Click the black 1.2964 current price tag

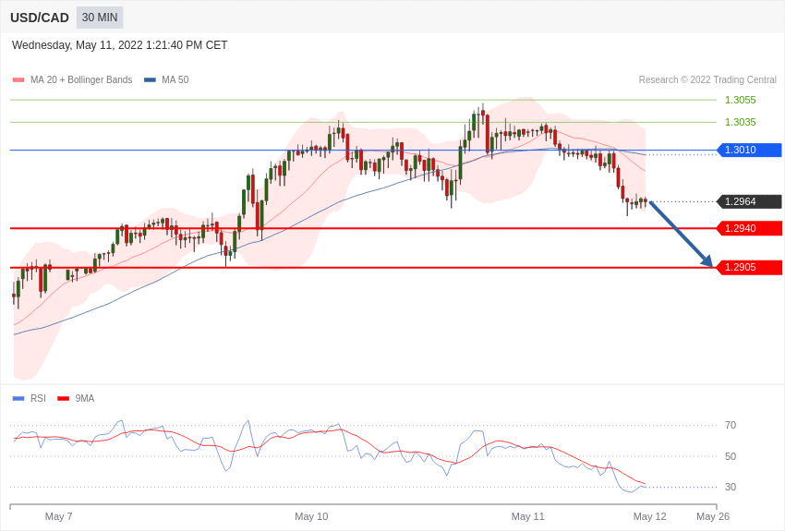750,201
